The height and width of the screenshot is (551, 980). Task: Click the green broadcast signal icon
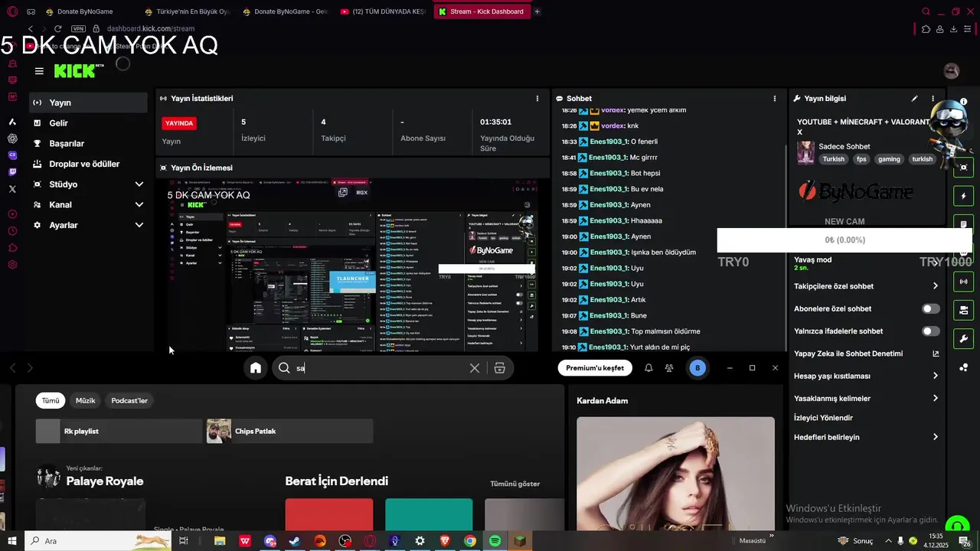pyautogui.click(x=963, y=282)
